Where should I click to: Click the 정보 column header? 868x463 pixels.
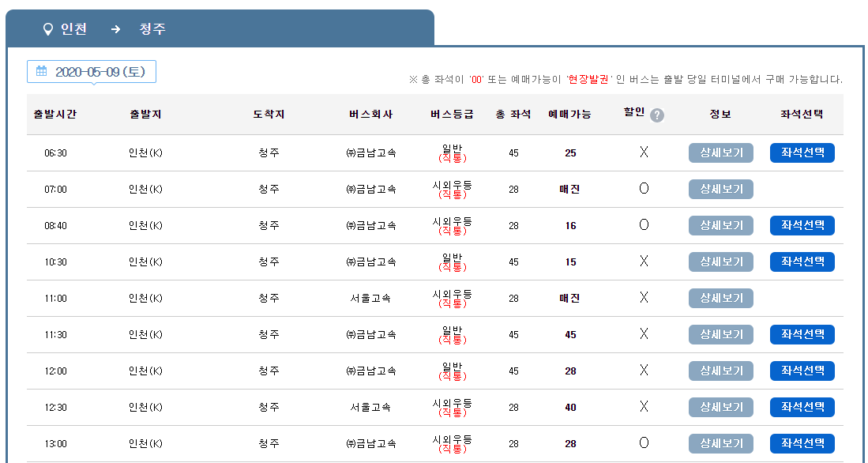(x=721, y=114)
